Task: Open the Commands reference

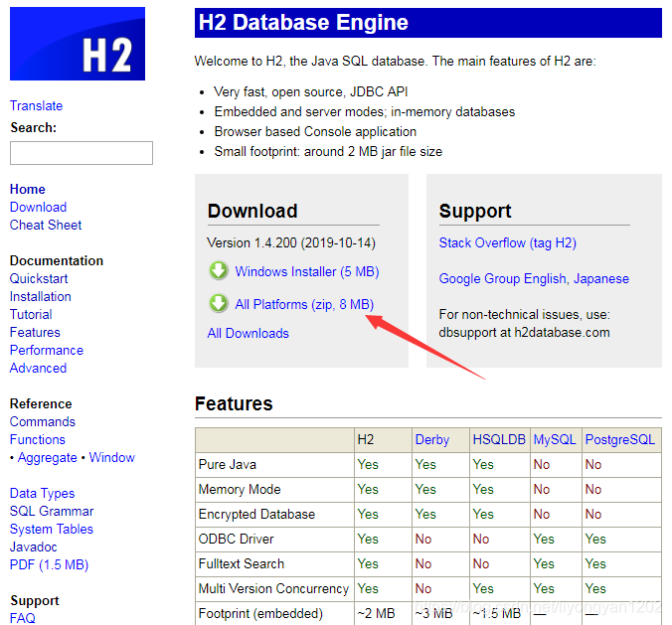Action: tap(43, 421)
